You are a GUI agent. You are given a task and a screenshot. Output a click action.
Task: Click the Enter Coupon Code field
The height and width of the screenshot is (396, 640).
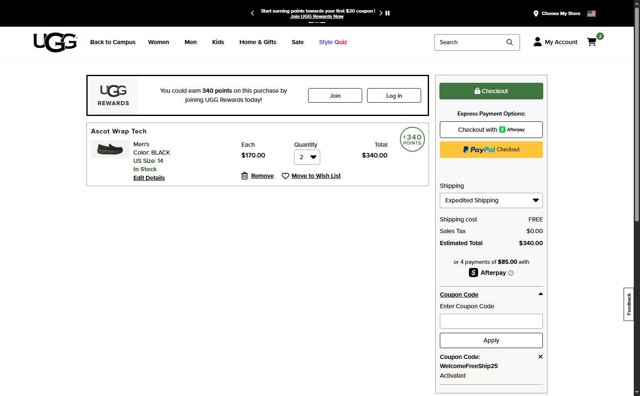click(x=491, y=321)
